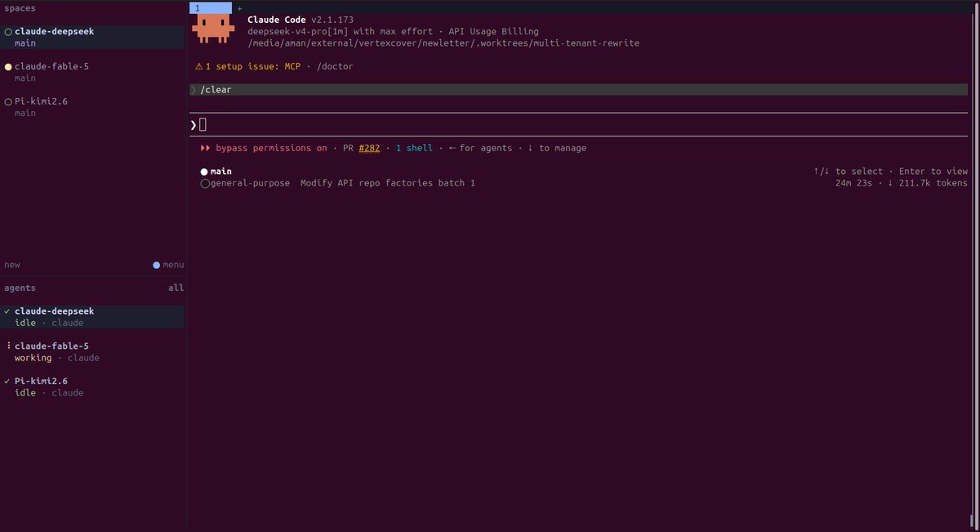
Task: Click the status circle beside claude-deepseek space
Action: tap(8, 31)
